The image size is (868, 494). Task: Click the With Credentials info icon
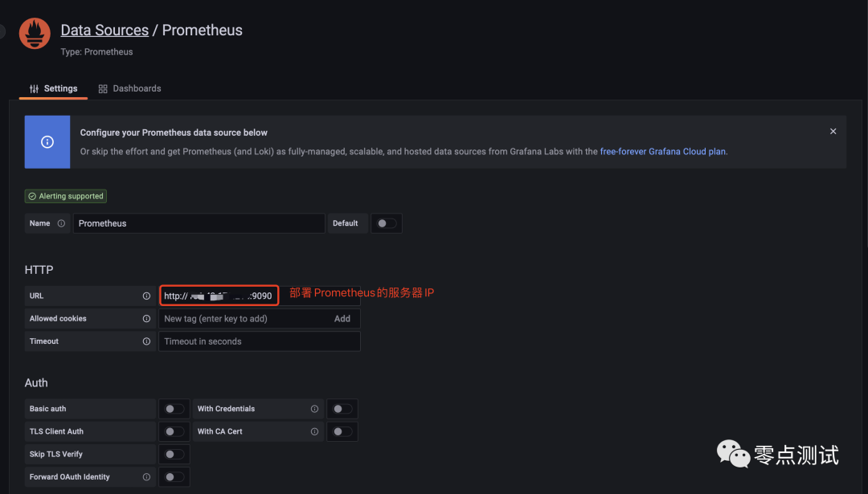click(x=314, y=409)
